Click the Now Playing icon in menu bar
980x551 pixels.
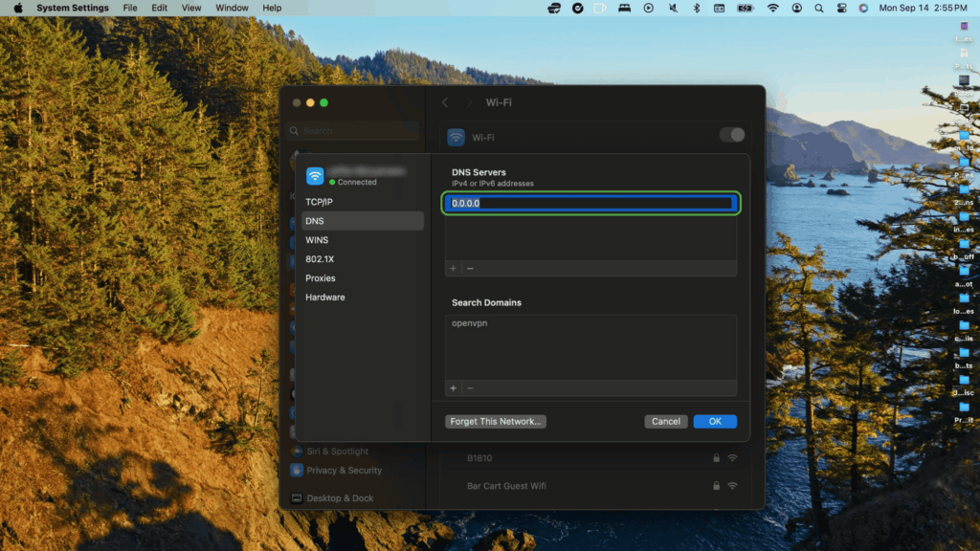[649, 8]
